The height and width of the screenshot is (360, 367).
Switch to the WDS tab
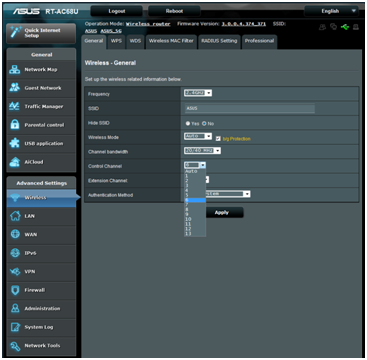pyautogui.click(x=135, y=41)
